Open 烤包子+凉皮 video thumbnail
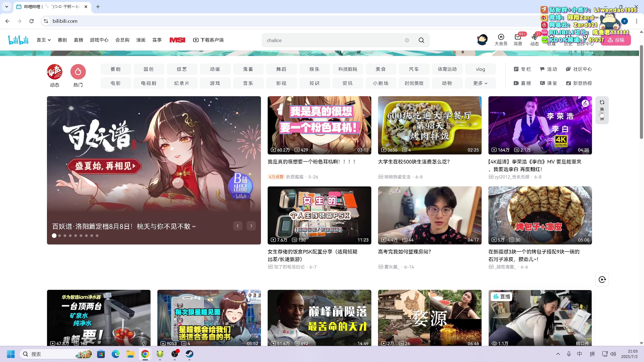The height and width of the screenshot is (362, 644). (x=540, y=215)
